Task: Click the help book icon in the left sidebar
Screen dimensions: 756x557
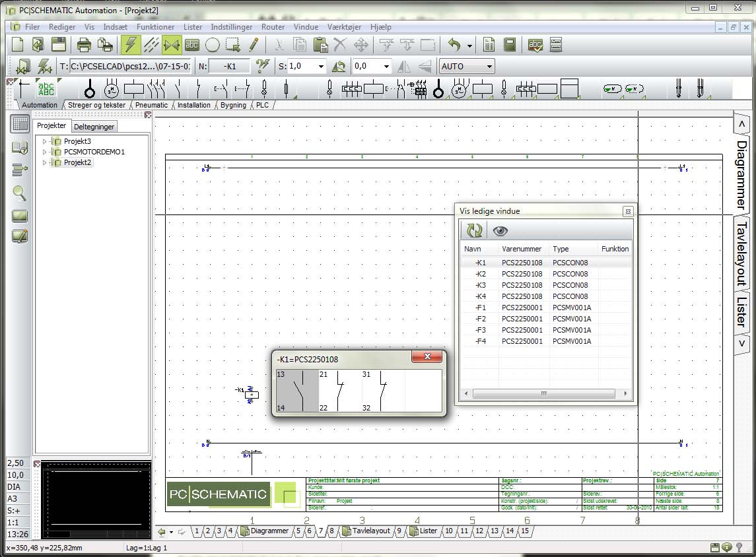Action: click(x=19, y=148)
